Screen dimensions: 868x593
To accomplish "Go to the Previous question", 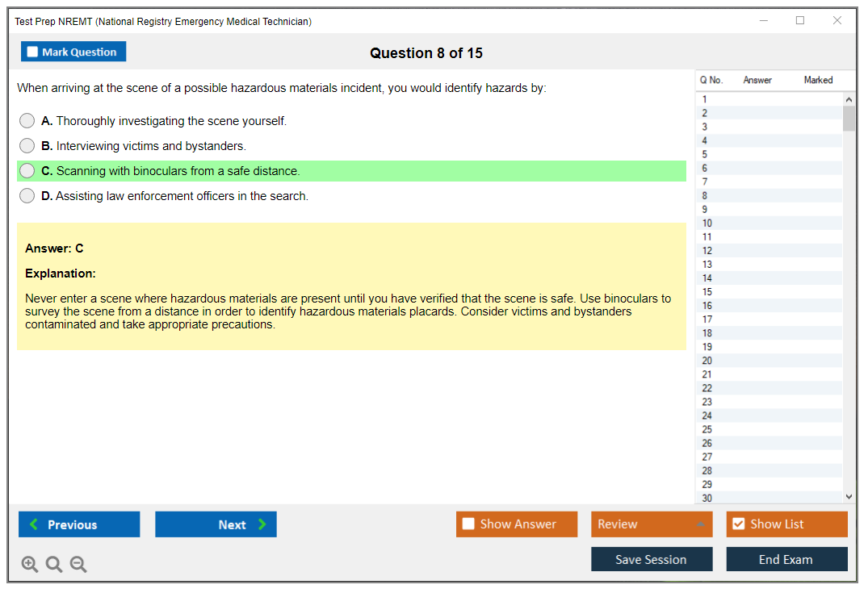I will tap(79, 524).
